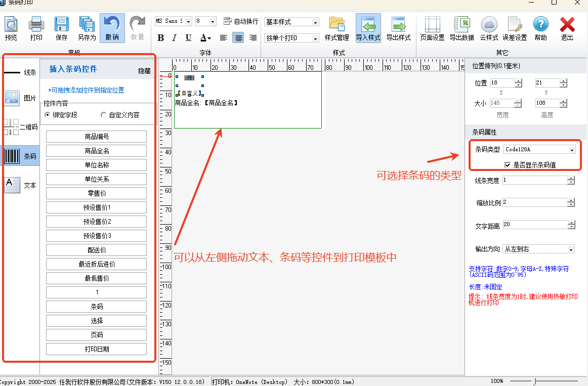Open the 条码类型 Code128A dropdown
Screen dimensions: 588x386
[x=572, y=150]
